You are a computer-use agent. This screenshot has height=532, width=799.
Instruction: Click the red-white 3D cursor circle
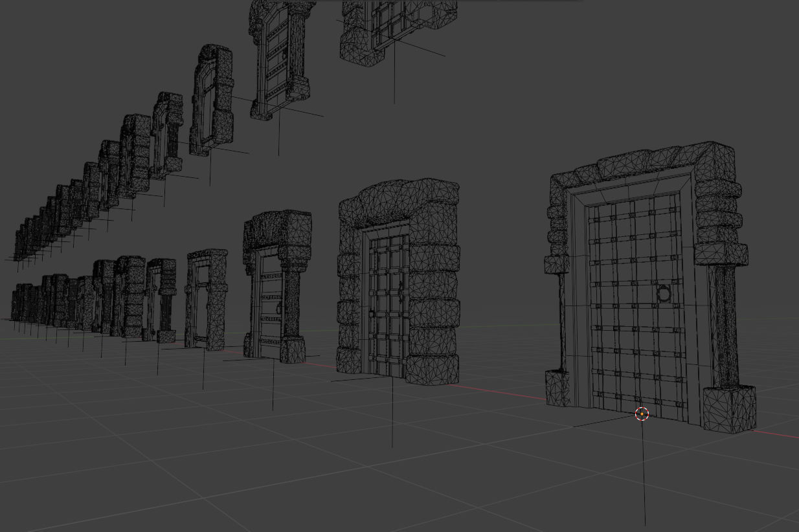(x=642, y=414)
